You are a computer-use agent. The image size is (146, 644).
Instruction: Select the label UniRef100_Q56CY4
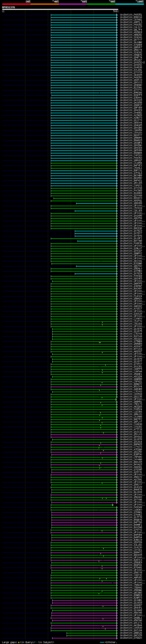pos(131,50)
